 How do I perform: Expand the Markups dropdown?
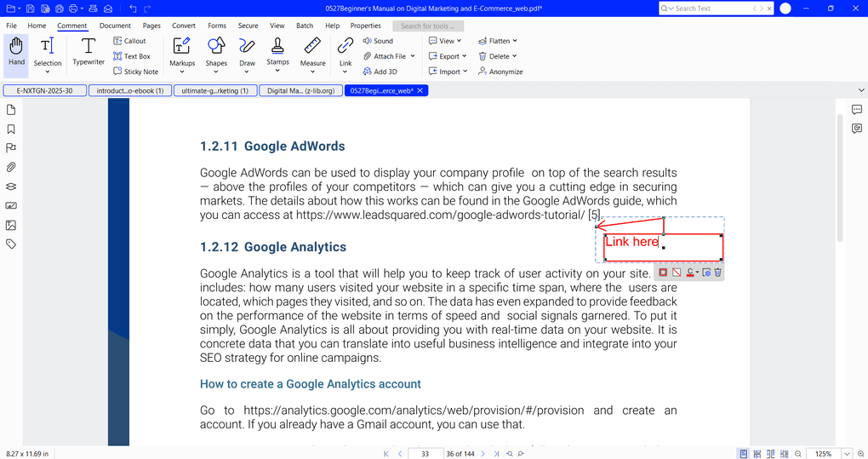point(182,72)
